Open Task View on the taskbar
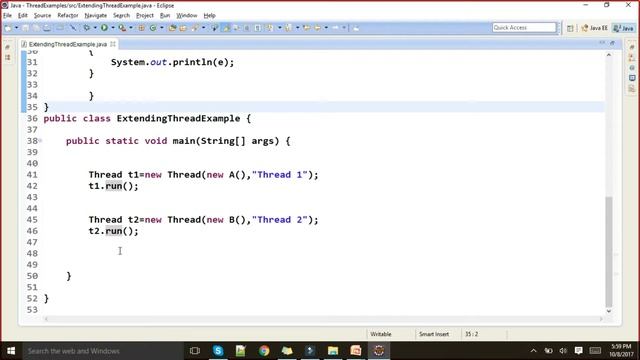The width and height of the screenshot is (640, 360). pyautogui.click(x=195, y=351)
